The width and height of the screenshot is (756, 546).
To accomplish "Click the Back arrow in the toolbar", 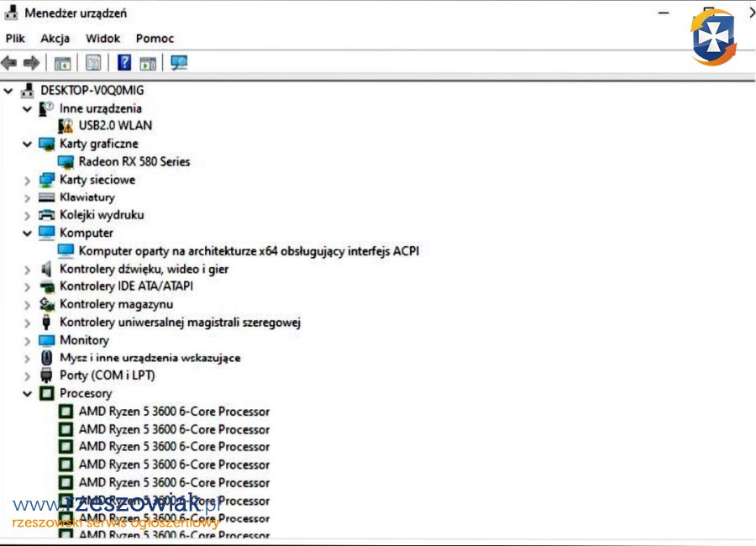I will [x=9, y=63].
